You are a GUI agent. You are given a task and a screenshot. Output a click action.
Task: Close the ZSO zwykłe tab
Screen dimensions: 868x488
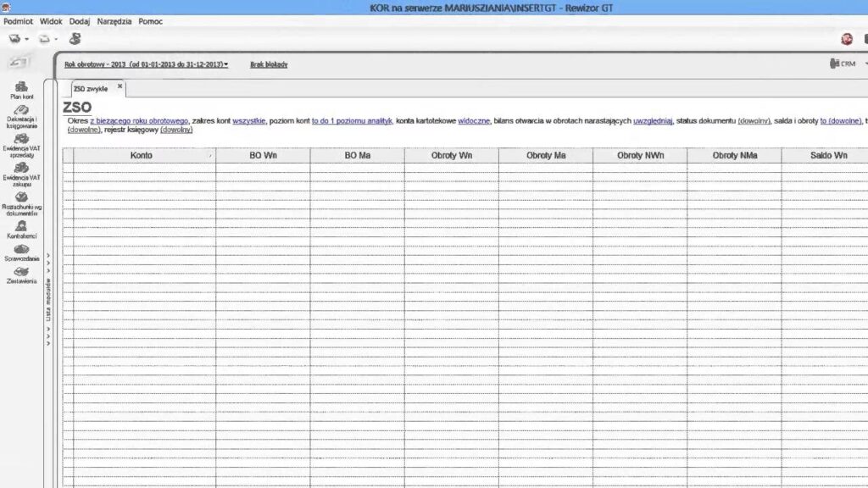click(x=120, y=86)
